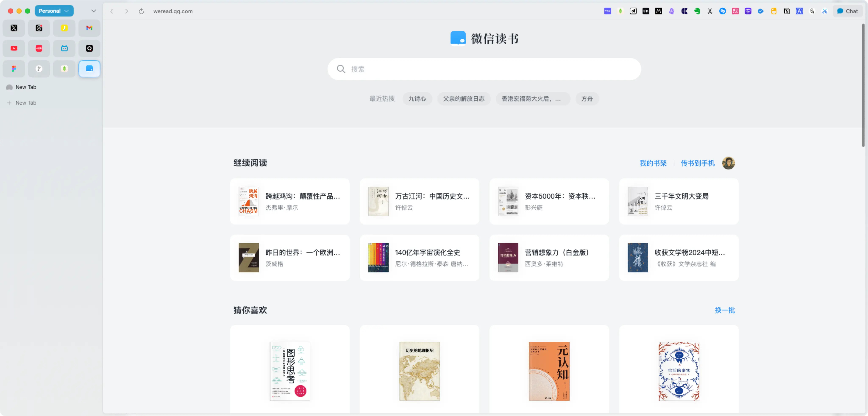Image resolution: width=868 pixels, height=416 pixels.
Task: Click the Obsidian purple crystal extension
Action: pyautogui.click(x=671, y=11)
